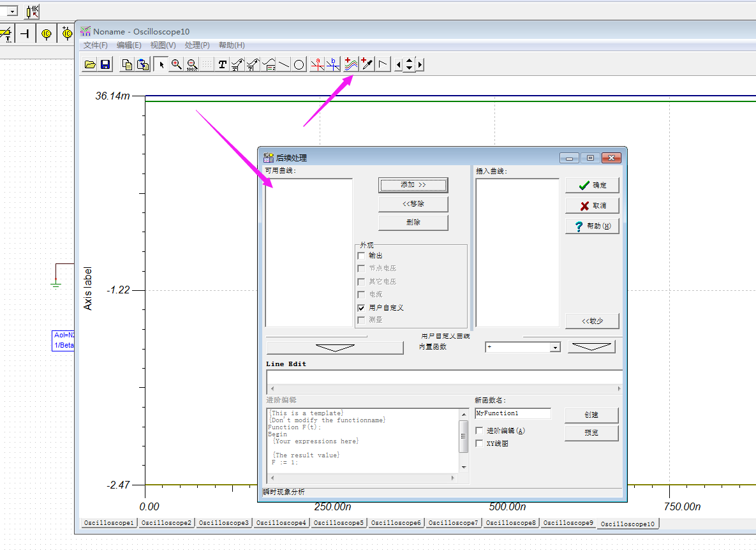This screenshot has height=553, width=756.
Task: Switch to Oscilloscope1 tab
Action: tap(109, 522)
